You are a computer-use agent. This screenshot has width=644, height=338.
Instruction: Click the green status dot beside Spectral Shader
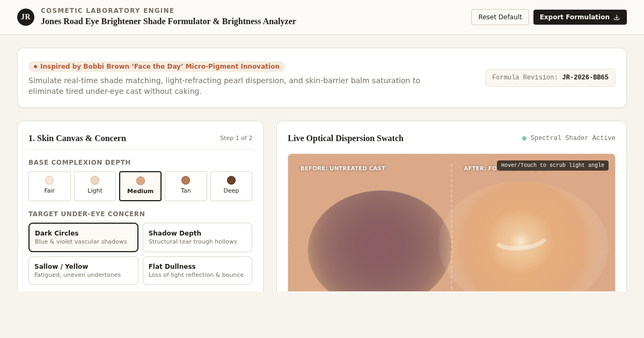[x=524, y=138]
